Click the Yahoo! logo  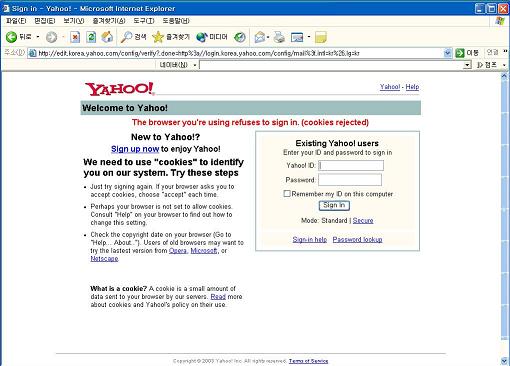click(120, 89)
